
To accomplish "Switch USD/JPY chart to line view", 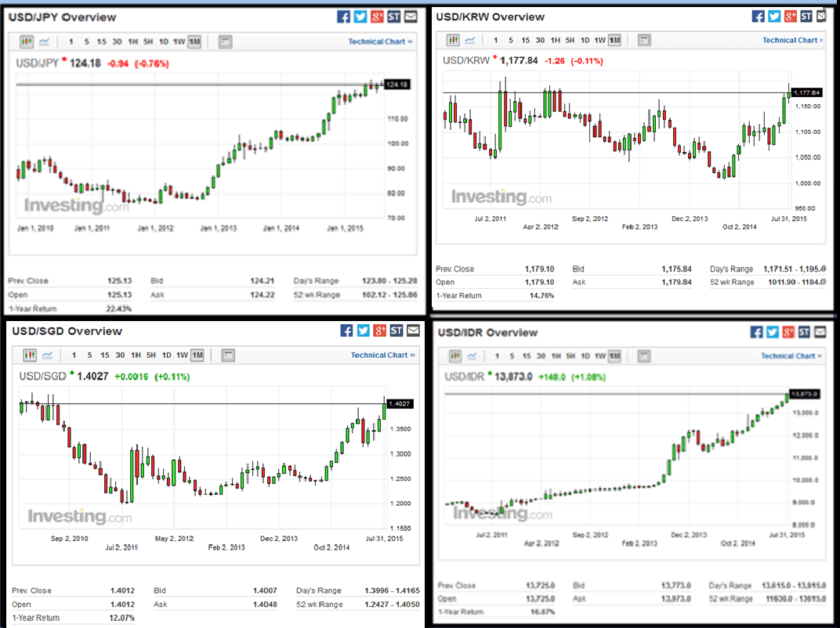I will coord(44,42).
